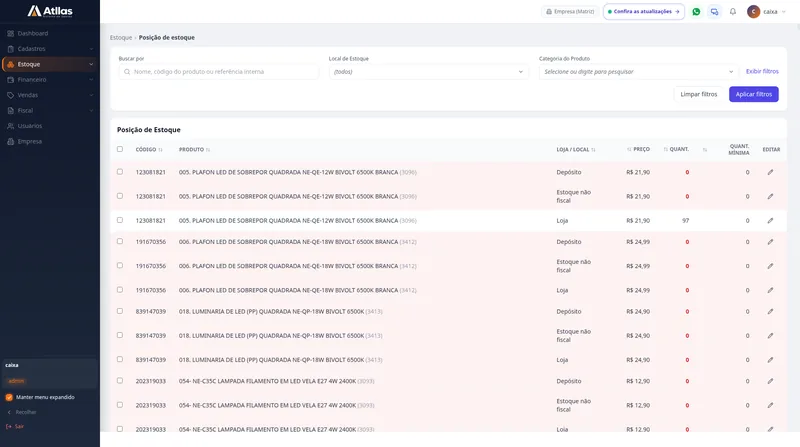Check 202319033 Depósito row checkbox
The image size is (800, 447).
click(120, 381)
